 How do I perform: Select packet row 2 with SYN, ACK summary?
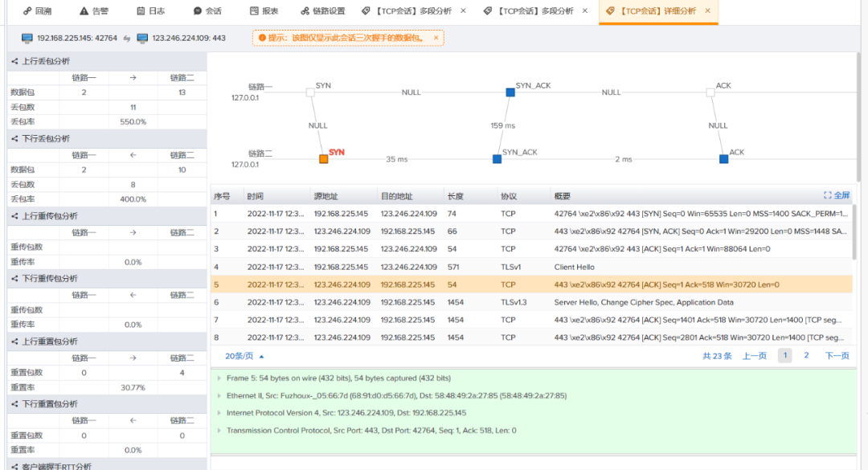(531, 231)
